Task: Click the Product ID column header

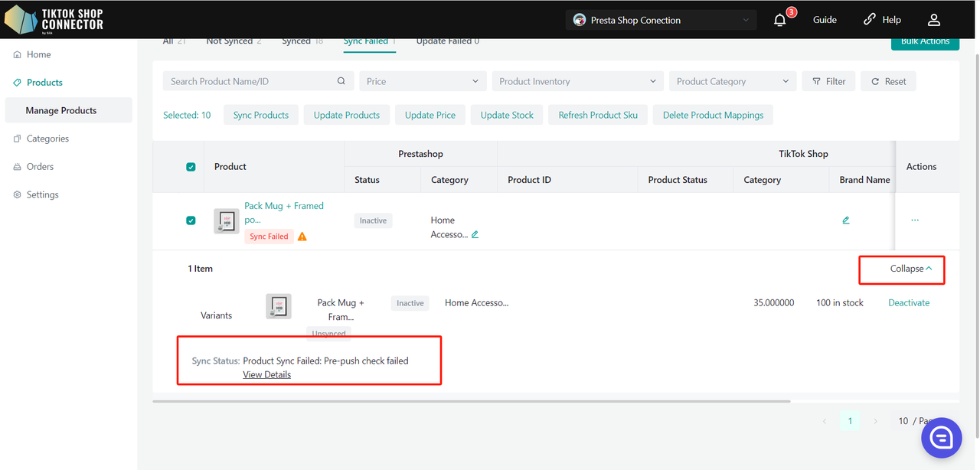Action: click(x=530, y=180)
